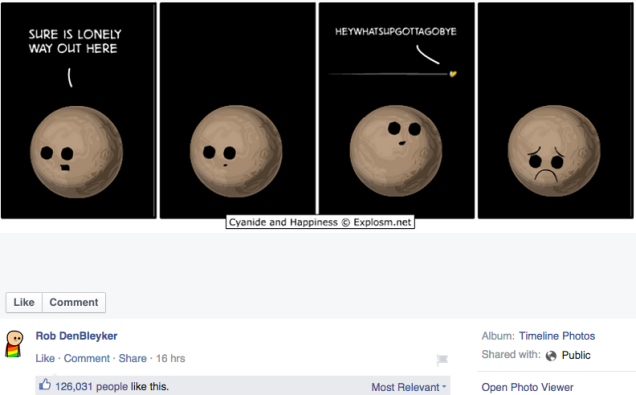
Task: Click the Public audience label
Action: [x=576, y=355]
